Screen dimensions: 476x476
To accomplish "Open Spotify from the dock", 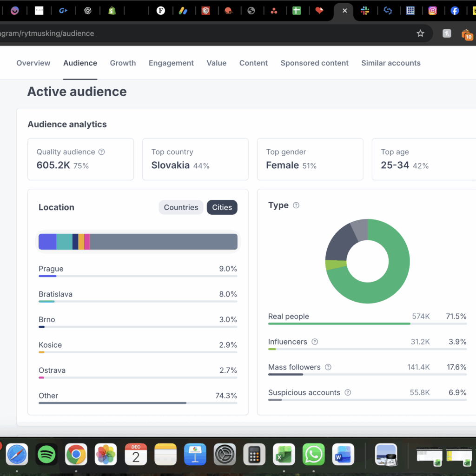I will point(46,454).
